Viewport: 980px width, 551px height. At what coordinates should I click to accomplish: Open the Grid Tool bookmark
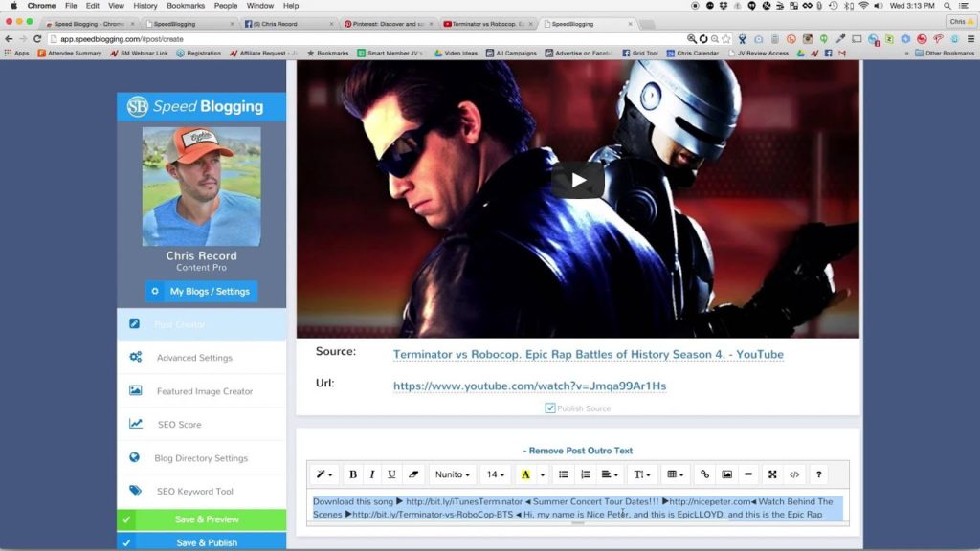(x=640, y=54)
